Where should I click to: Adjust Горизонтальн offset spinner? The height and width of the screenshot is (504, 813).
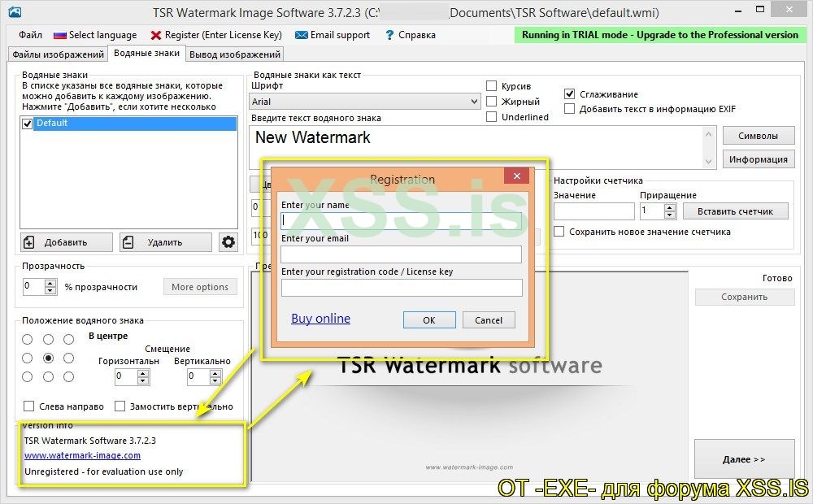pyautogui.click(x=143, y=376)
